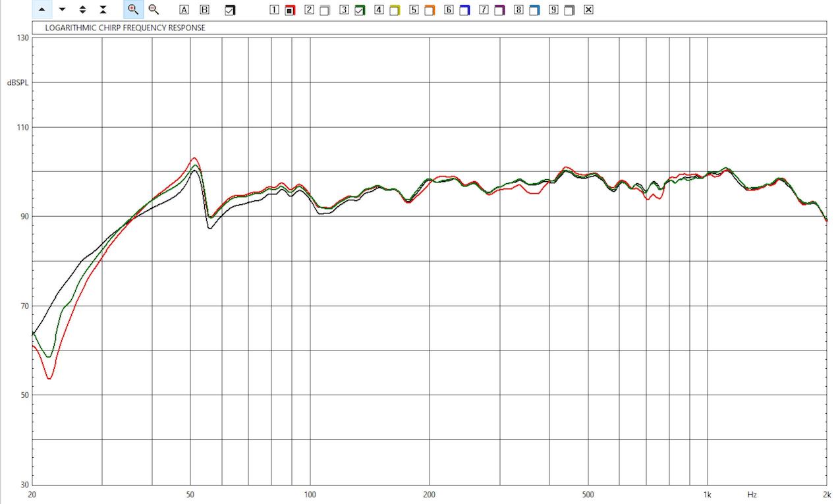Click the 1k frequency axis label
The width and height of the screenshot is (838, 504).
point(707,493)
